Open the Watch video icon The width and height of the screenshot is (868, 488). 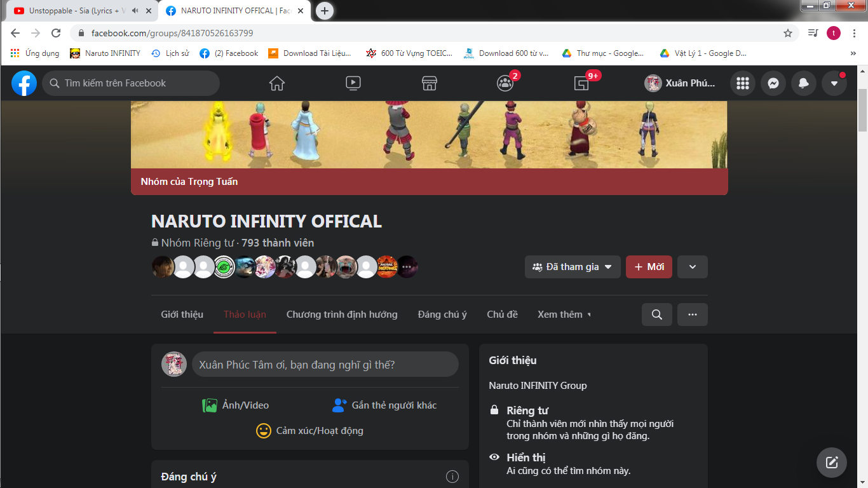pyautogui.click(x=353, y=83)
